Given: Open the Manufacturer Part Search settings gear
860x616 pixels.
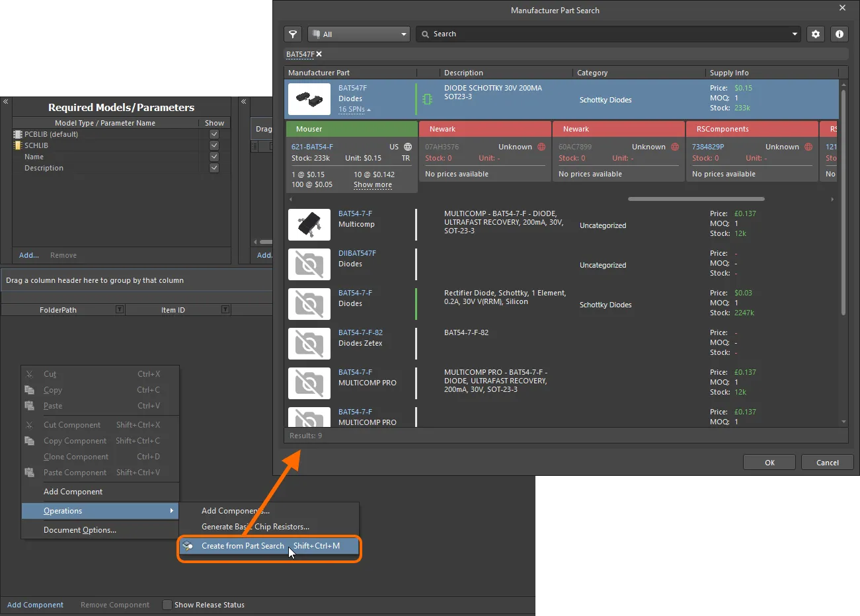Looking at the screenshot, I should pos(816,34).
